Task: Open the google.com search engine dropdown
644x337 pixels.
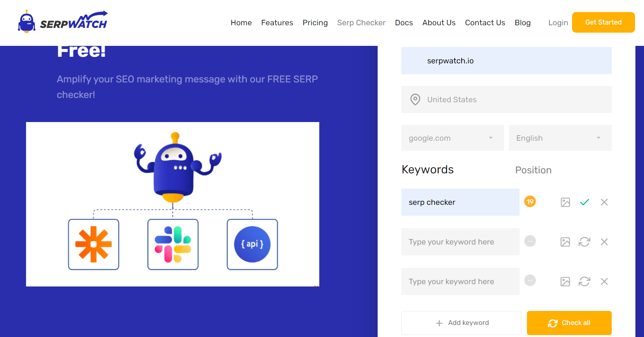Action: (x=453, y=138)
